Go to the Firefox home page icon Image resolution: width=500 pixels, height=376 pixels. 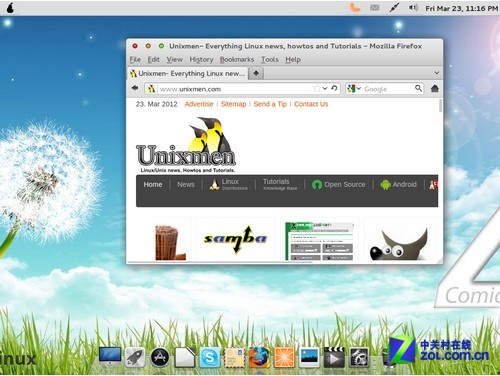tap(435, 88)
